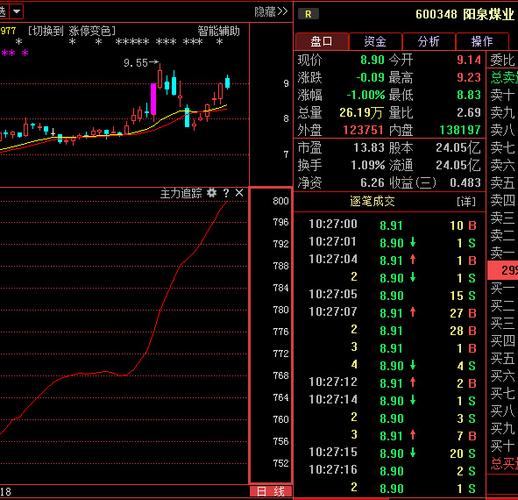The image size is (518, 500).
Task: Click the 净资 value 6.26
Action: pos(372,183)
